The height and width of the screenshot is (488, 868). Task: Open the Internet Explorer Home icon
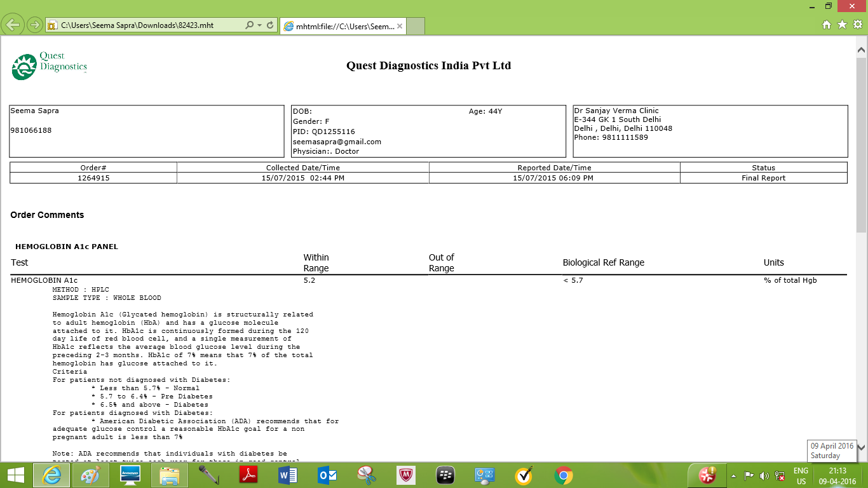827,24
